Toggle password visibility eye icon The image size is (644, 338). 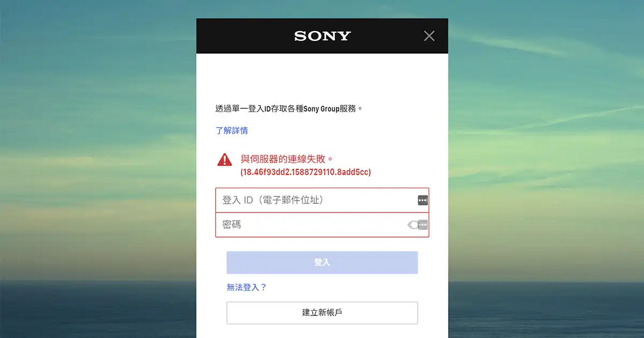412,225
